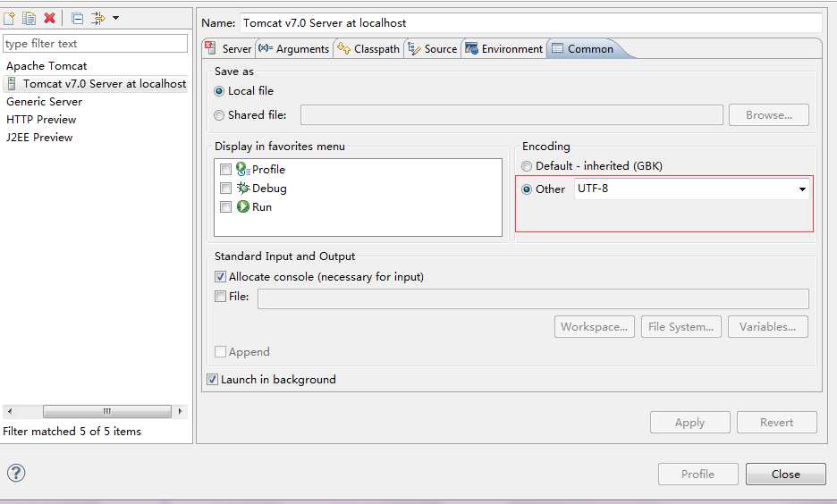
Task: Open the Source tab
Action: (433, 48)
